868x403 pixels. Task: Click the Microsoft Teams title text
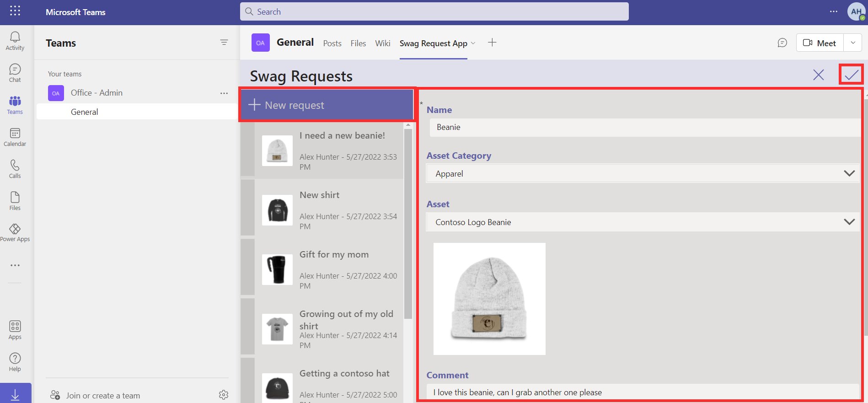point(75,12)
